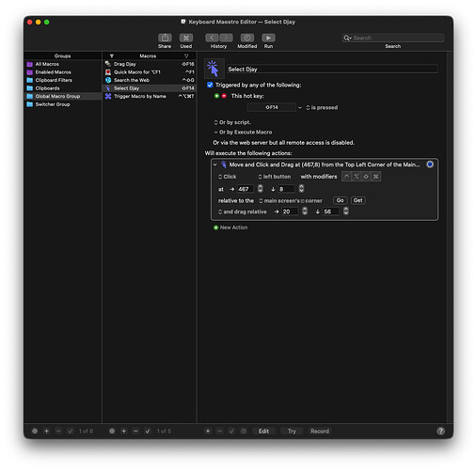Add a new trigger with green plus

click(216, 96)
